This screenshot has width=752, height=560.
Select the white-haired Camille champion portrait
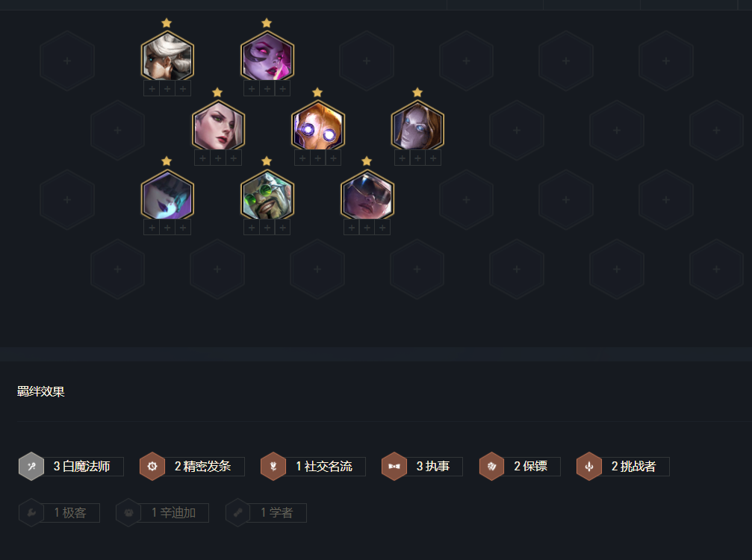pos(167,57)
